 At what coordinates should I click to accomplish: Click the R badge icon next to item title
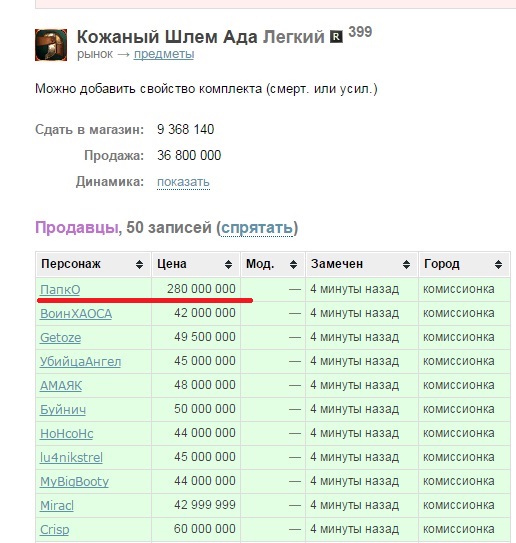click(x=336, y=37)
